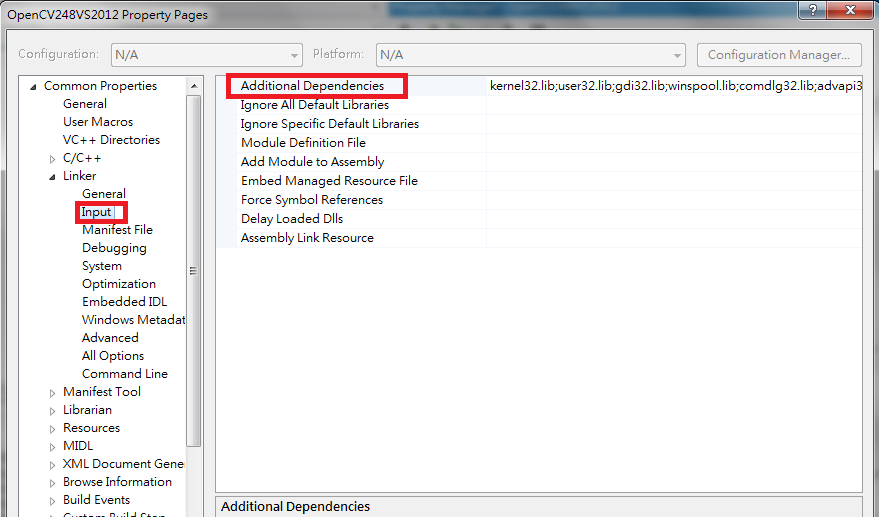879x517 pixels.
Task: Select the Browse Information tree item
Action: pos(117,481)
